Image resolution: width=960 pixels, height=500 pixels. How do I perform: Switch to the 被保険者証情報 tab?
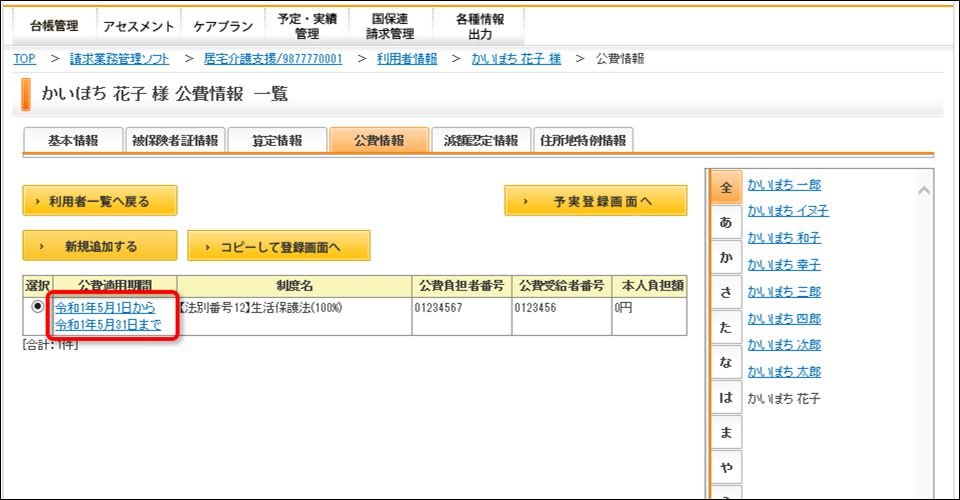click(x=175, y=140)
